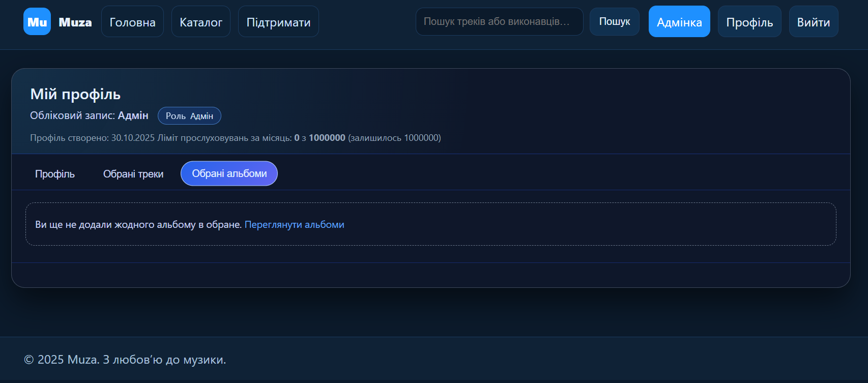Open the Каталог page
The height and width of the screenshot is (383, 868).
(x=201, y=22)
